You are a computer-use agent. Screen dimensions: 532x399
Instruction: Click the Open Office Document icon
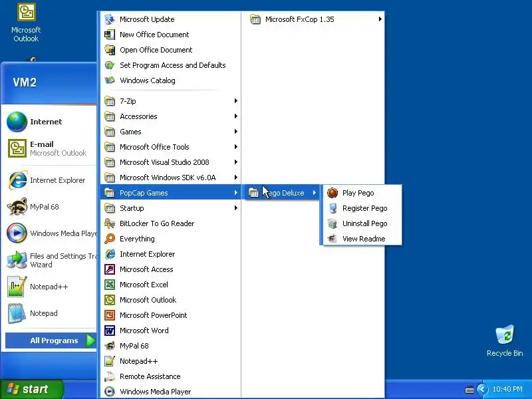pos(110,50)
